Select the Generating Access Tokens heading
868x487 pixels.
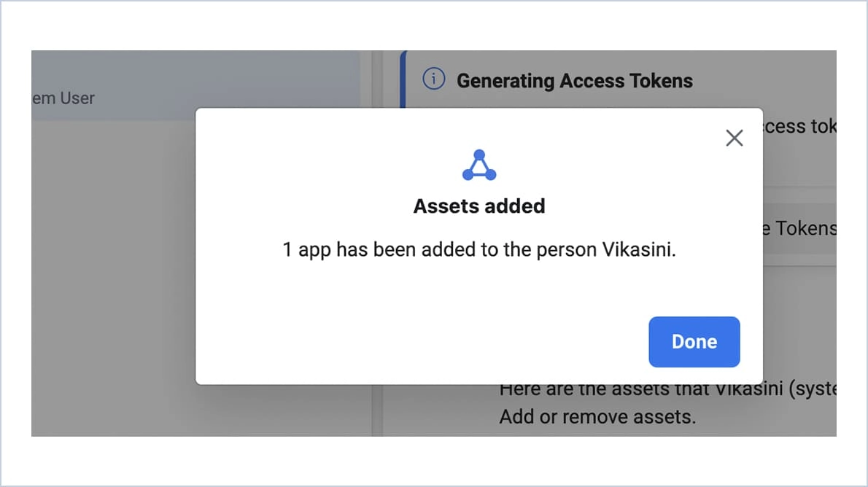pos(575,81)
